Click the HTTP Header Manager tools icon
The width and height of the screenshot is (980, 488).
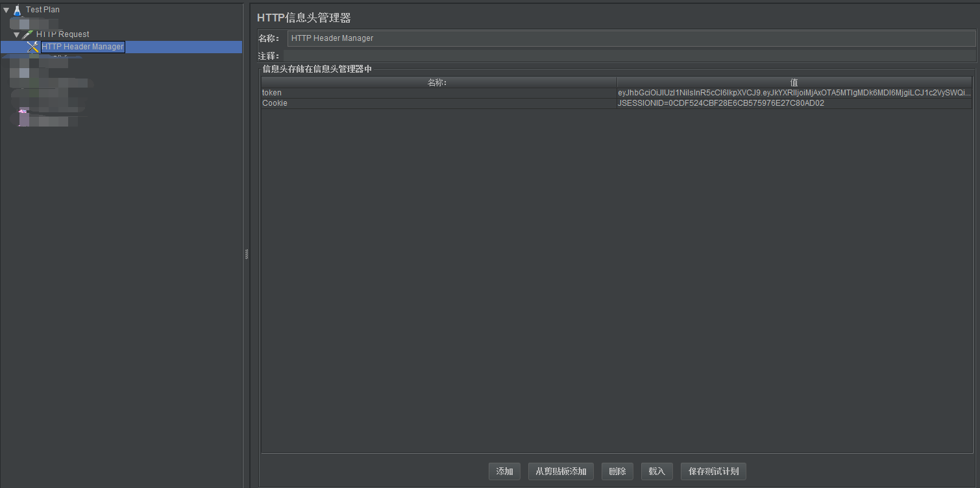[x=33, y=47]
